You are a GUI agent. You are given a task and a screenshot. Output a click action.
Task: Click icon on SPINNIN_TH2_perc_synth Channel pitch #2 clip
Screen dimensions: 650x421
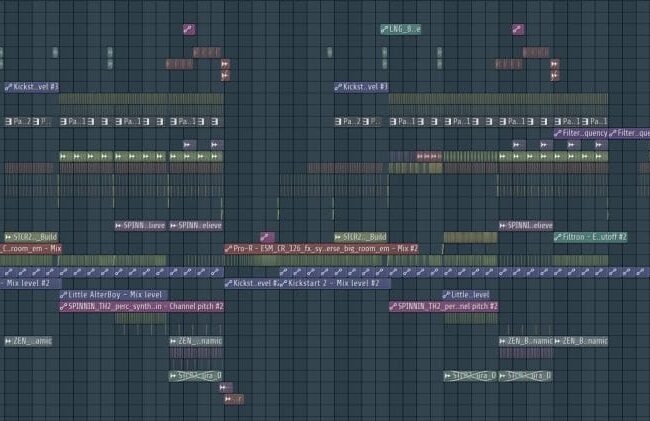[x=64, y=306]
